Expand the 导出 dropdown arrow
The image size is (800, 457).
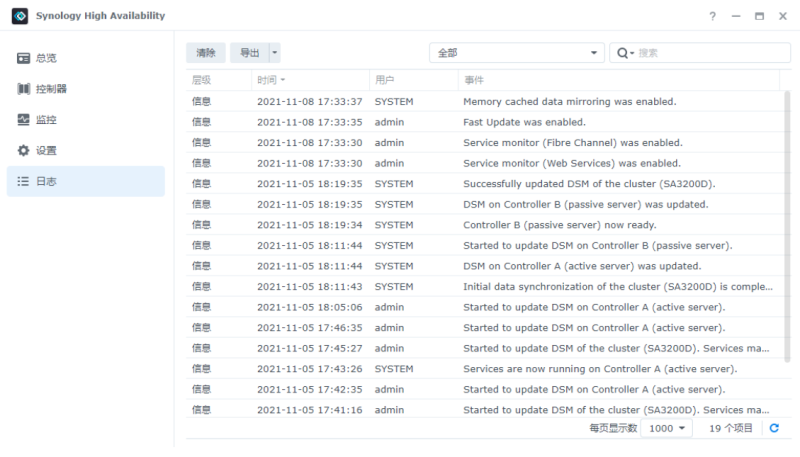click(274, 53)
